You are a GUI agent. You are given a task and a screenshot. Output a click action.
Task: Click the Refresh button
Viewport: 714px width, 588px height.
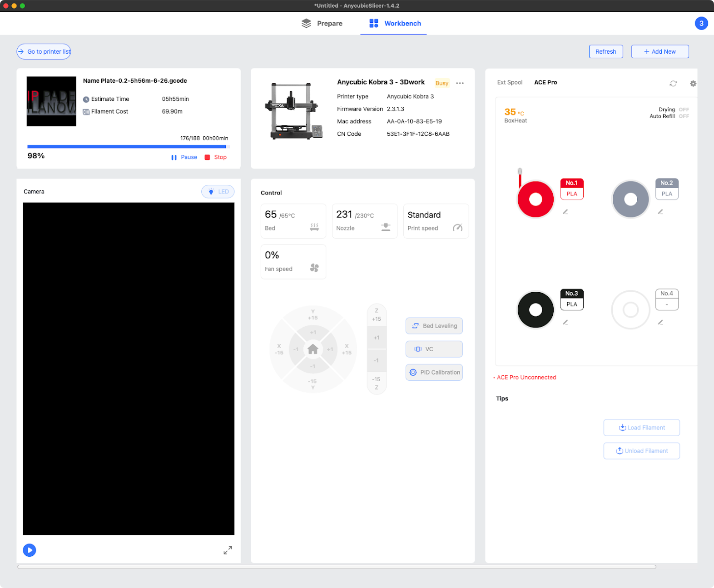606,51
